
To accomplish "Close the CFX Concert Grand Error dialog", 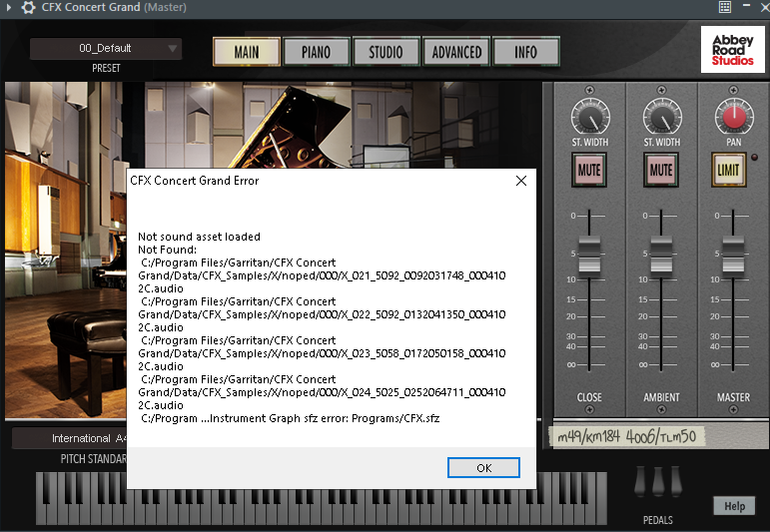I will click(520, 181).
